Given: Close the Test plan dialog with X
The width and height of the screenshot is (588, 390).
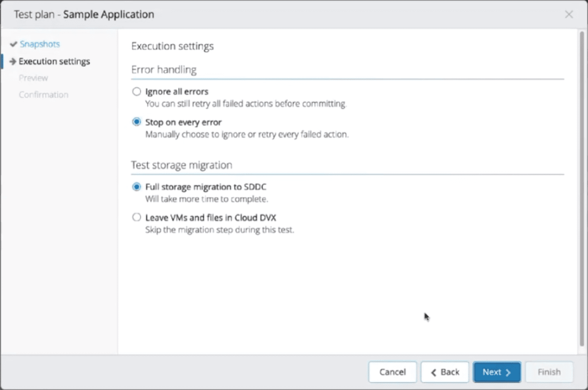Looking at the screenshot, I should (x=569, y=15).
